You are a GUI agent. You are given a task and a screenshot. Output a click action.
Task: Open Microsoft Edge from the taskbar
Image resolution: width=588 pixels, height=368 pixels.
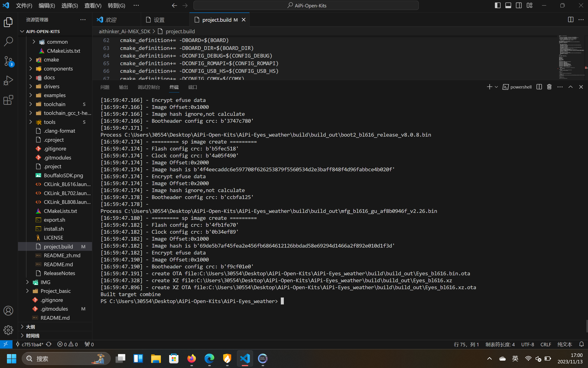(209, 358)
